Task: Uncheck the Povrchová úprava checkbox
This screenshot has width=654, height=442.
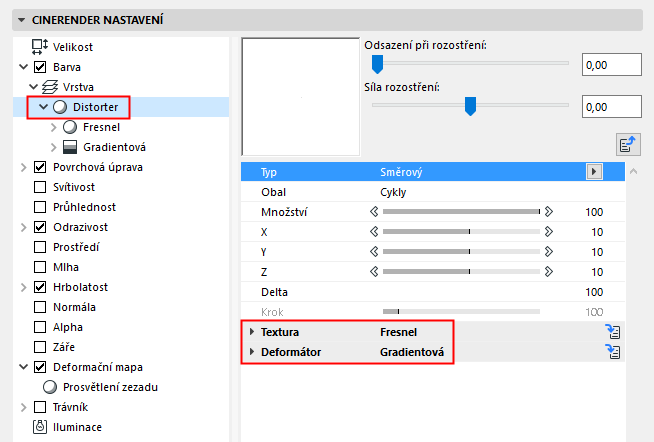Action: [x=40, y=167]
